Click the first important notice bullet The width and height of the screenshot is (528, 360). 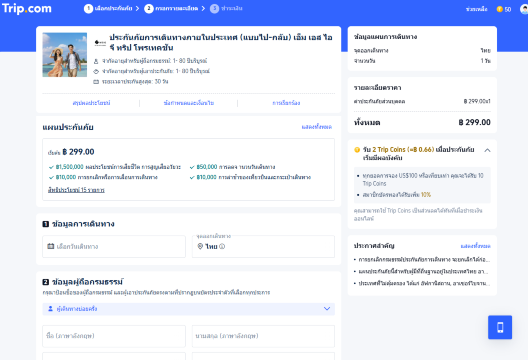pos(422,260)
